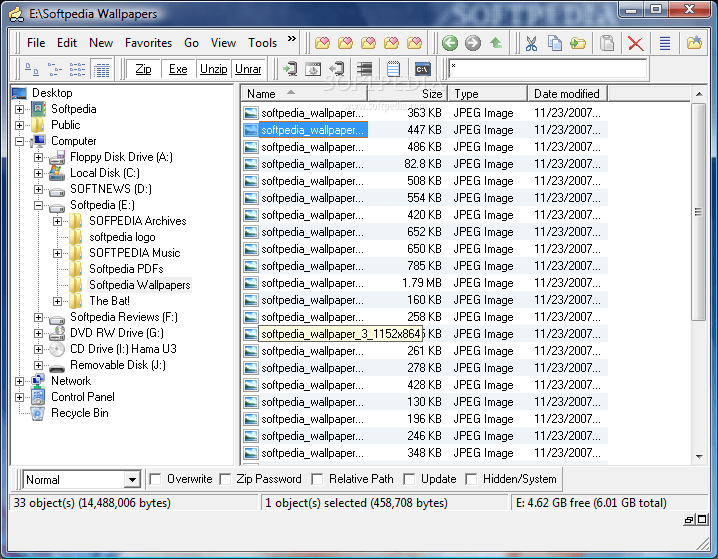Viewport: 718px width, 559px height.
Task: Click the black list lines icon
Action: point(364,69)
